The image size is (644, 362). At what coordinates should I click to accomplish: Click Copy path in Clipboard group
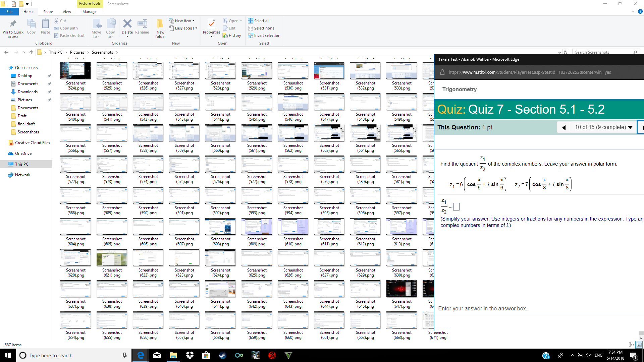tap(66, 28)
